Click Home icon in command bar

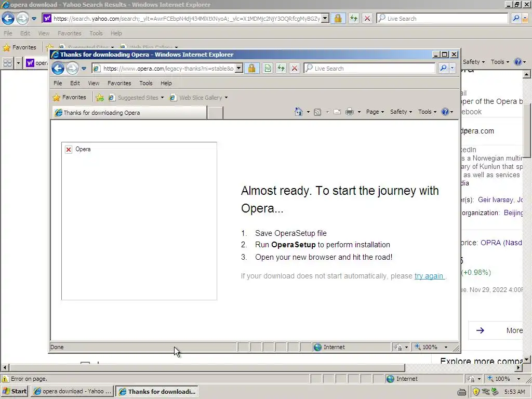click(x=299, y=112)
